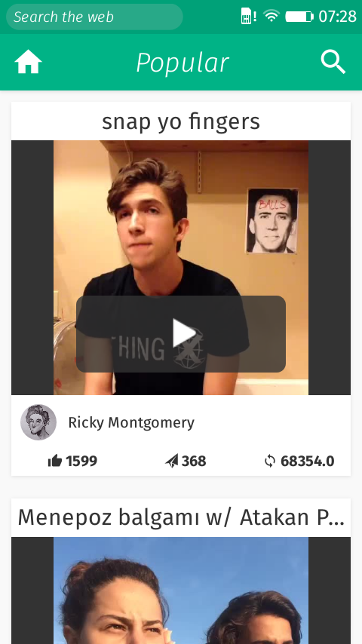Image resolution: width=362 pixels, height=644 pixels.
Task: Click the paper plane share icon
Action: click(172, 462)
